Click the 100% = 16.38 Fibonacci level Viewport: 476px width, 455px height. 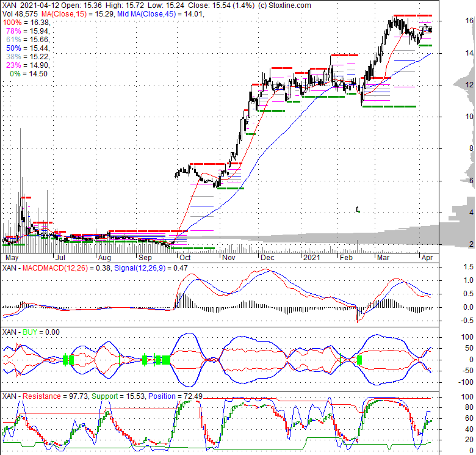coord(26,23)
